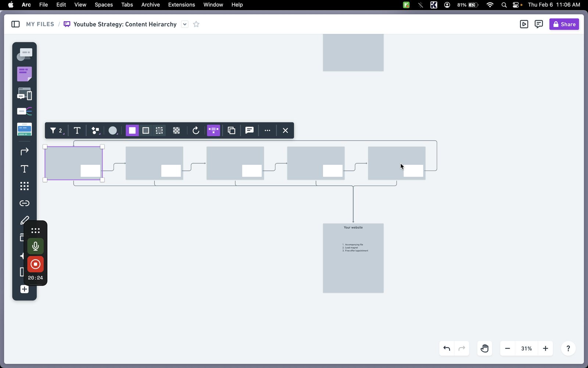Stop the screen recording
588x368 pixels.
pos(35,264)
